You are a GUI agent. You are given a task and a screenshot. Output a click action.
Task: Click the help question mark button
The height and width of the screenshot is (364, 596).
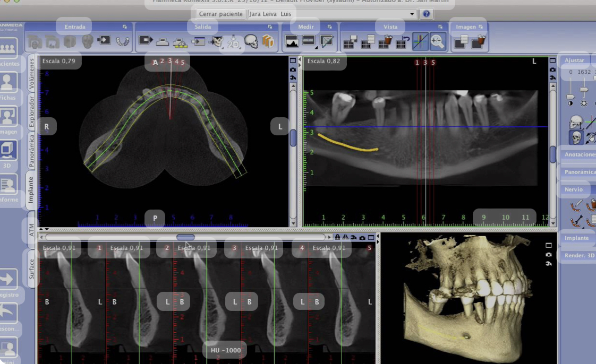coord(425,14)
